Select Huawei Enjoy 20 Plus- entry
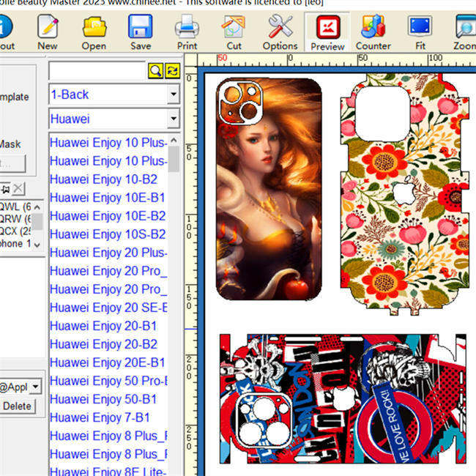476x476 pixels. coord(108,253)
